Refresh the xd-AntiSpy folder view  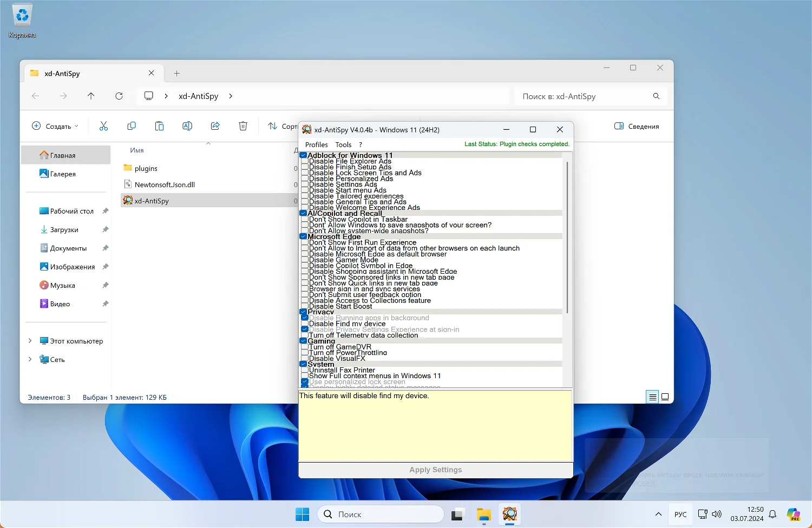click(119, 96)
